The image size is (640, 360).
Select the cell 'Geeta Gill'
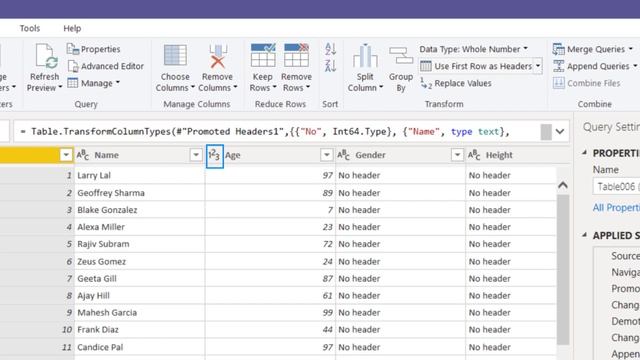click(140, 279)
